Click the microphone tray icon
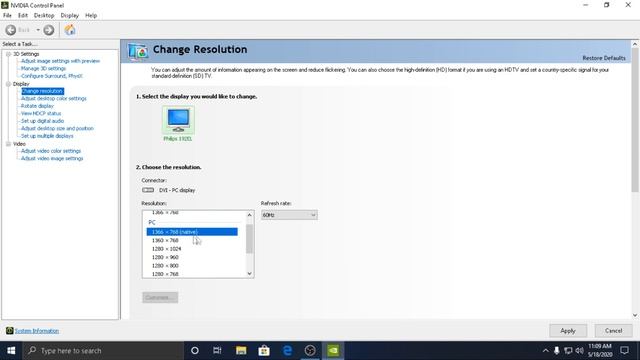Image resolution: width=640 pixels, height=360 pixels. click(x=557, y=351)
